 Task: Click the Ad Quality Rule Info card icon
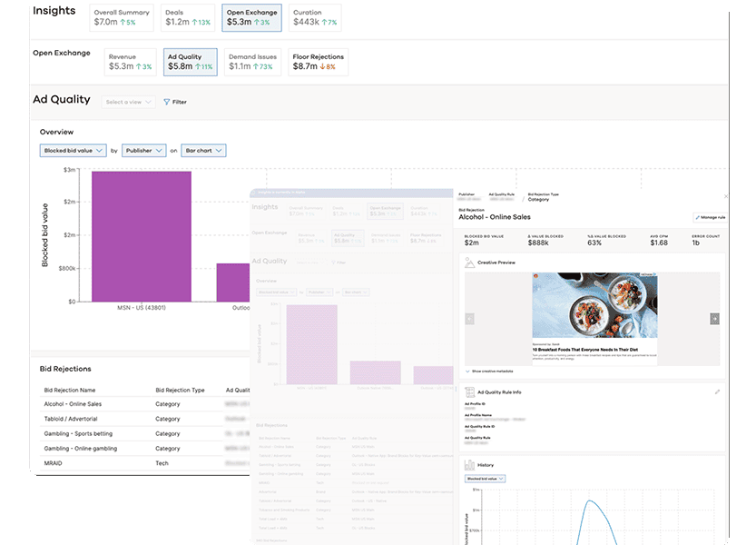click(468, 391)
